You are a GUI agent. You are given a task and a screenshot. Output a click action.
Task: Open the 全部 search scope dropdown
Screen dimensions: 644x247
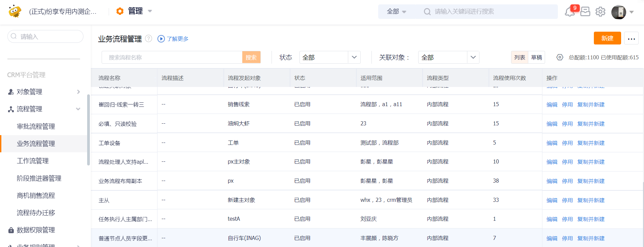397,12
